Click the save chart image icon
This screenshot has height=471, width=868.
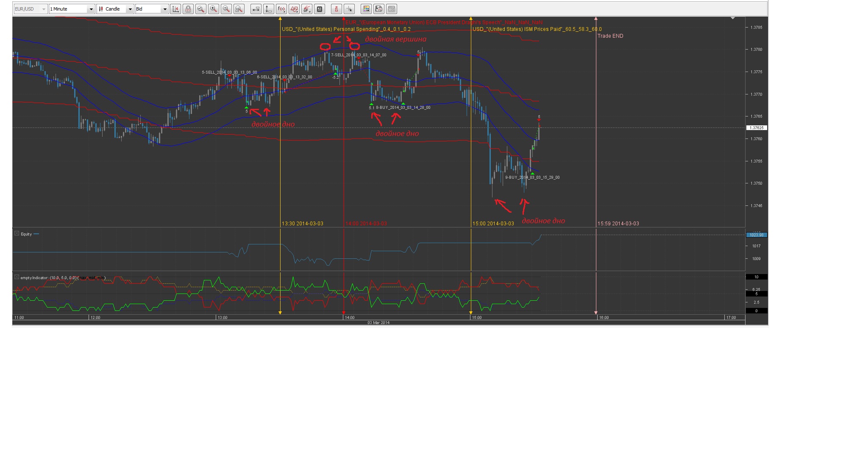379,9
